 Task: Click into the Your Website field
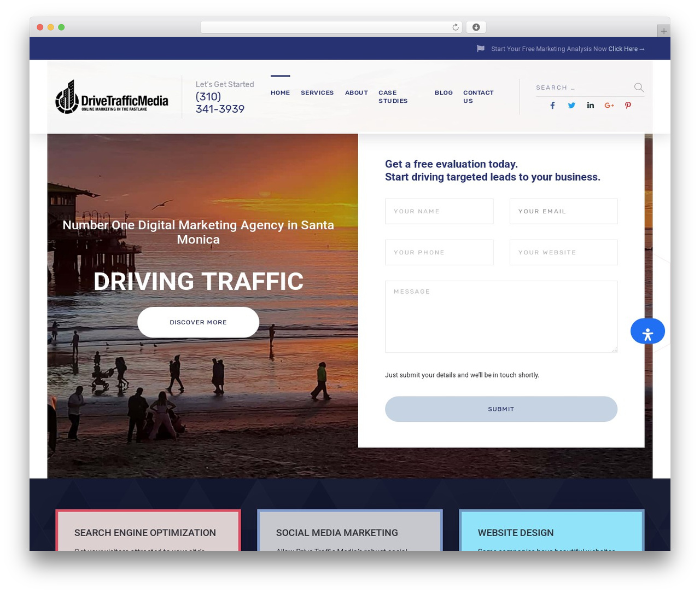click(x=563, y=252)
